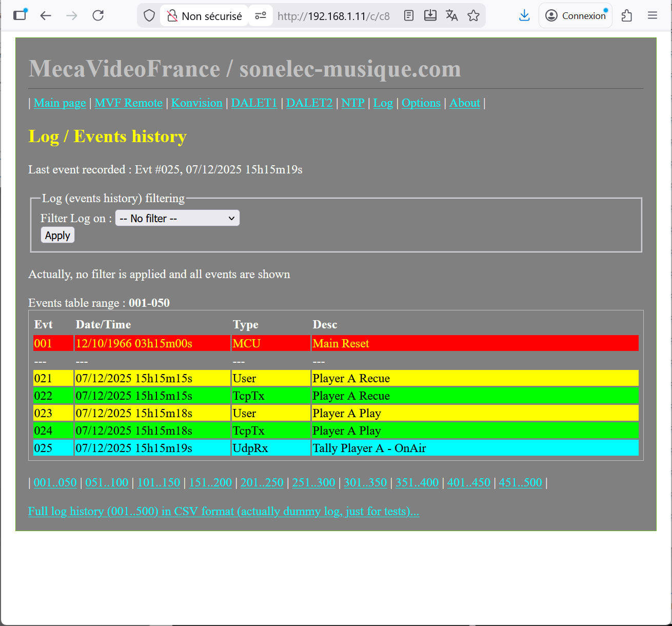This screenshot has height=626, width=672.
Task: Open the NTP page link
Action: tap(353, 103)
